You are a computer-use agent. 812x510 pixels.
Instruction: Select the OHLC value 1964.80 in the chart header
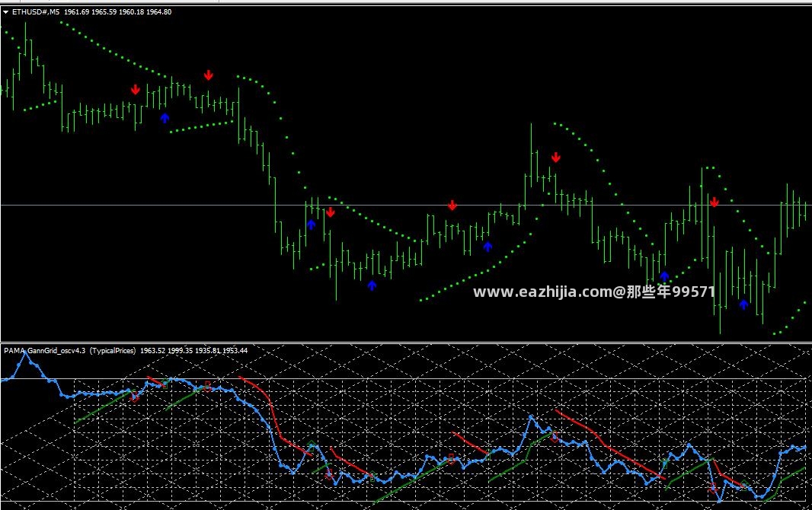click(158, 12)
